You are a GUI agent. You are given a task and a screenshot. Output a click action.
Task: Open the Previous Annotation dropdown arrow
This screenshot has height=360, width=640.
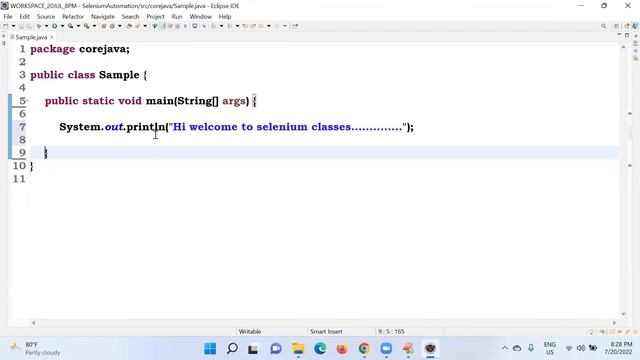(x=237, y=26)
